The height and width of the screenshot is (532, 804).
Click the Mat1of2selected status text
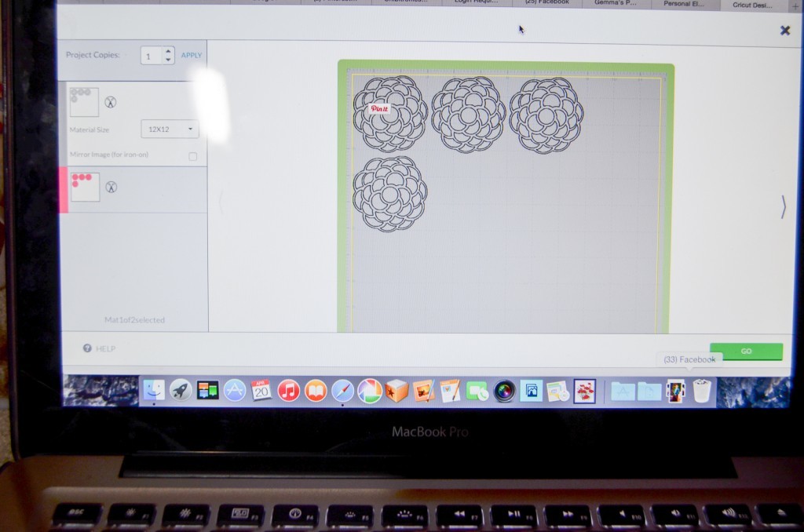click(134, 320)
